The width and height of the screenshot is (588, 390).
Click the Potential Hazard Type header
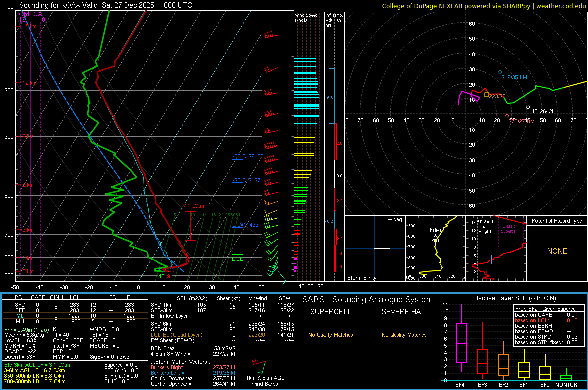557,221
